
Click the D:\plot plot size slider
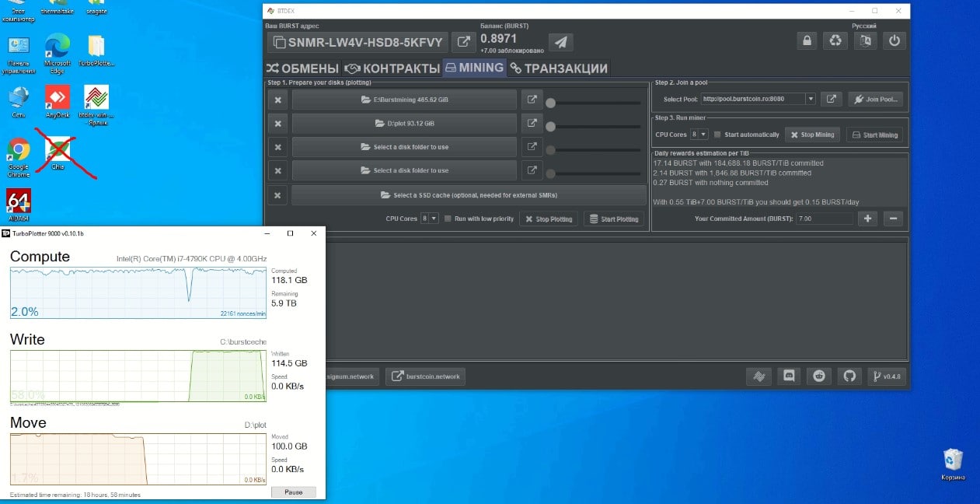(594, 126)
